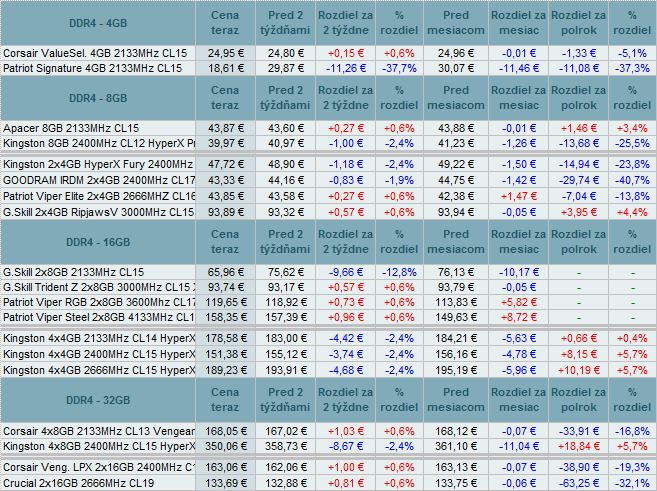Select the 183,00 € two-weeks-ago price

click(285, 338)
